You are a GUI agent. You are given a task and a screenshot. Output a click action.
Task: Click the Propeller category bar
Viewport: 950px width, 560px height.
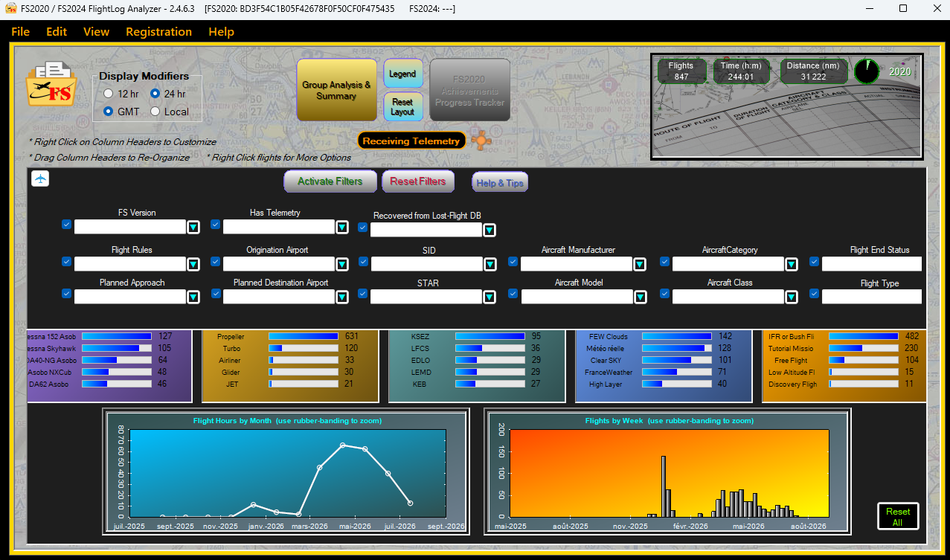(304, 336)
